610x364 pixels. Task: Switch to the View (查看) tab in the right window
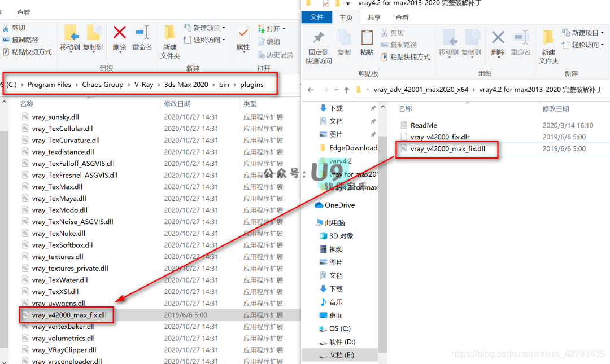(x=402, y=17)
